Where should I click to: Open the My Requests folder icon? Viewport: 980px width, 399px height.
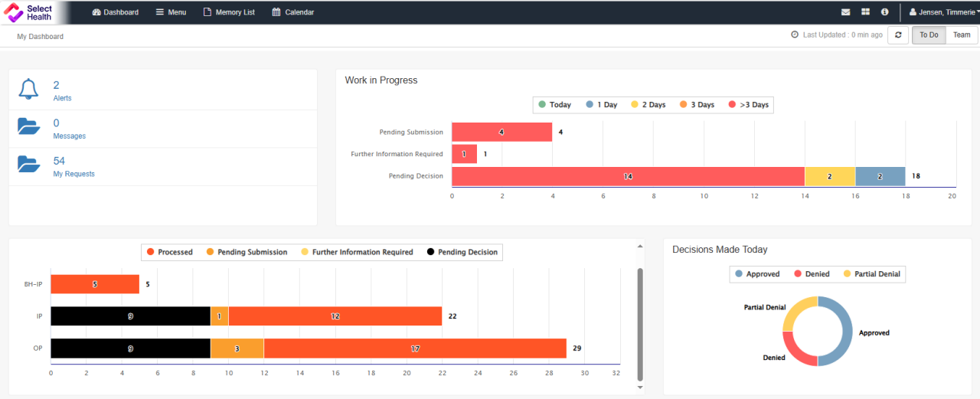coord(28,165)
